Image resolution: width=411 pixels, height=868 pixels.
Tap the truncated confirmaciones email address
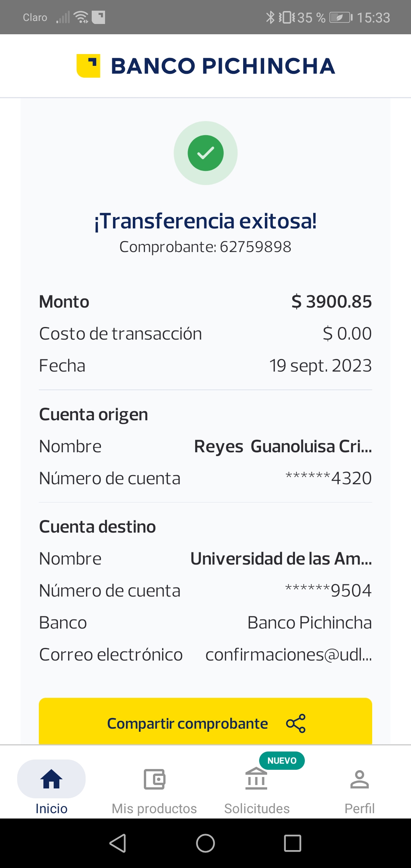[x=288, y=655]
